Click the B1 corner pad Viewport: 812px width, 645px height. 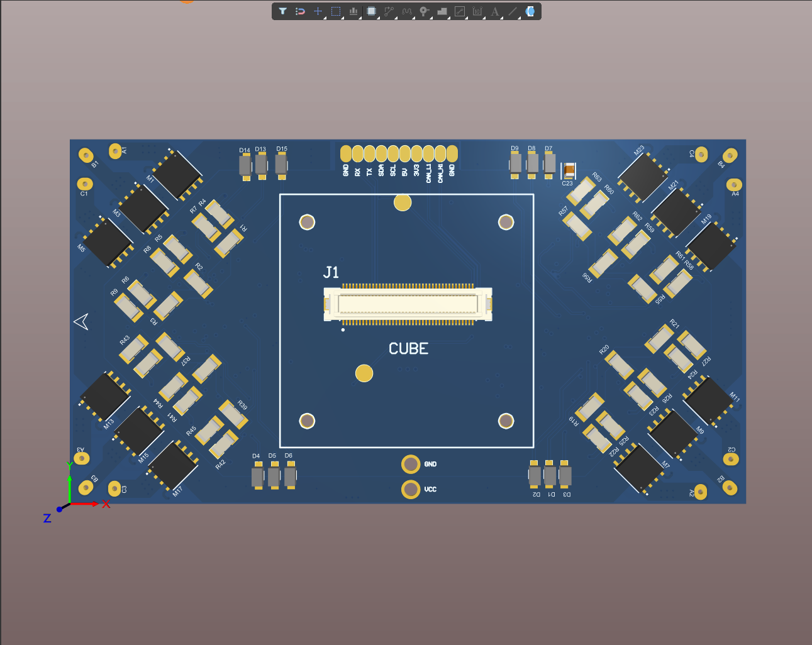point(86,155)
